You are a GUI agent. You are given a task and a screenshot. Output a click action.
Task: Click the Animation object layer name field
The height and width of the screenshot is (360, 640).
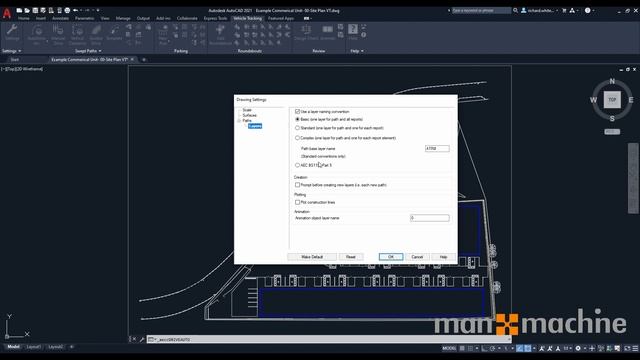[x=430, y=218]
